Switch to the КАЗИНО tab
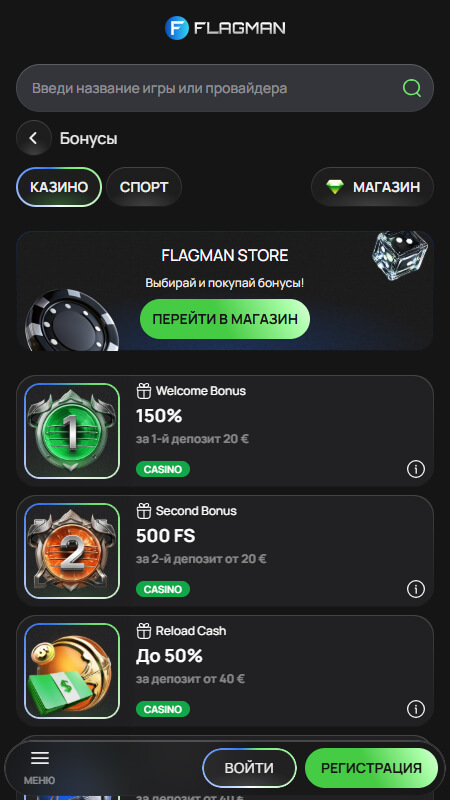Viewport: 450px width, 800px height. 59,187
